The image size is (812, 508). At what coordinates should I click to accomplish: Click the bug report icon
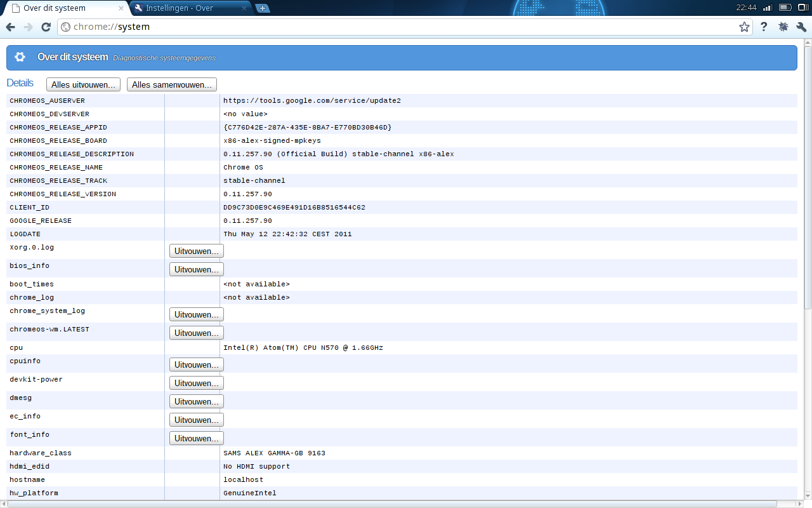click(x=783, y=27)
